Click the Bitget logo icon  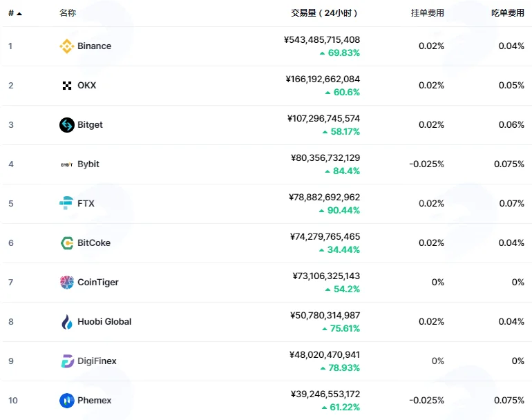click(x=67, y=125)
